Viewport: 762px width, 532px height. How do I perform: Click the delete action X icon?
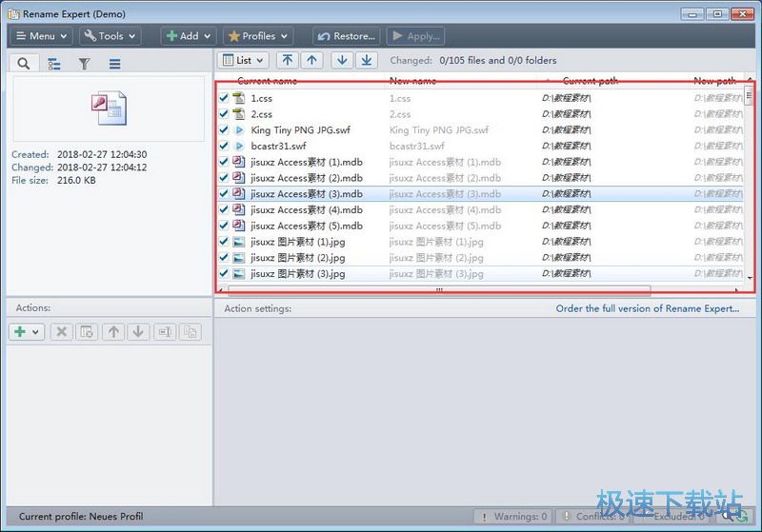pos(61,332)
